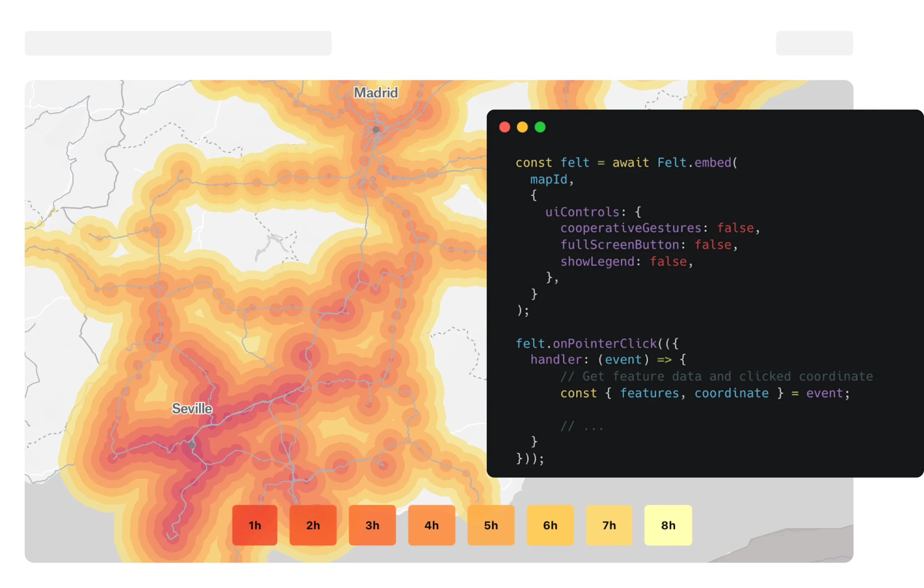The image size is (924, 588).
Task: Click the Madrid station point marker
Action: point(376,130)
